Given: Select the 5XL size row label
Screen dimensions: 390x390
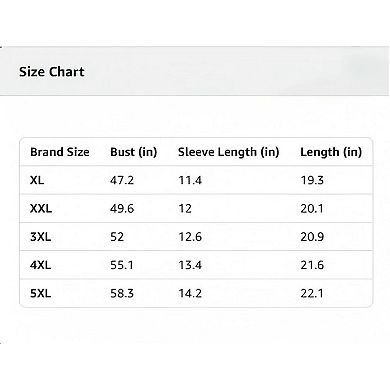Looking at the screenshot, I should pos(41,294).
